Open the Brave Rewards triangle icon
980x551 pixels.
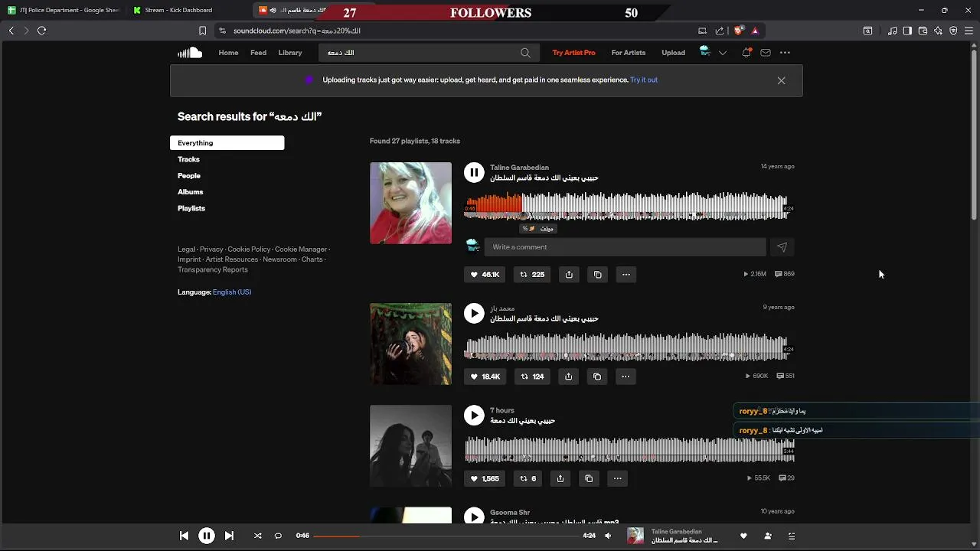pyautogui.click(x=755, y=31)
